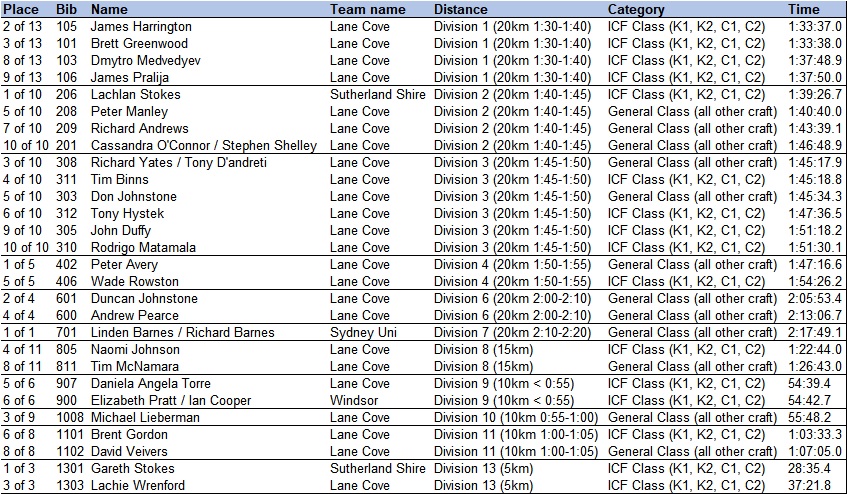Click the time 1:33:37.0
The height and width of the screenshot is (494, 847).
coord(815,26)
